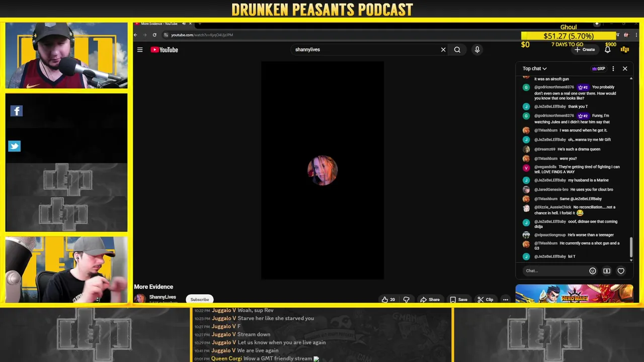Click the Hero Wars ad banner
644x362 pixels.
click(x=574, y=294)
